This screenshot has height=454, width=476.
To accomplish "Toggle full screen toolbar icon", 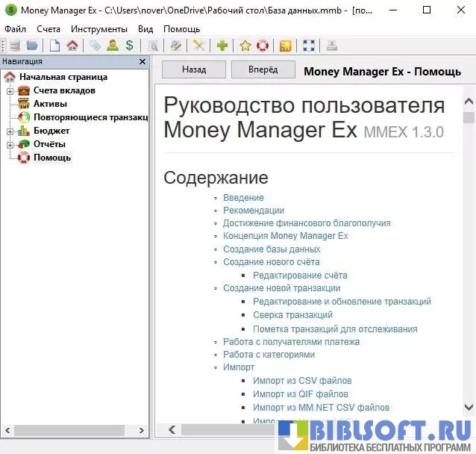I will 308,46.
